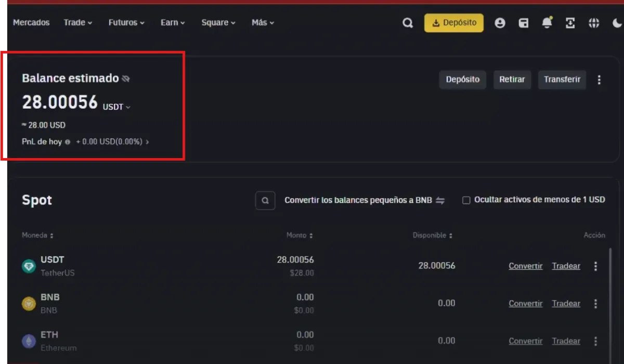Toggle dark mode moon icon
The height and width of the screenshot is (364, 624).
point(617,23)
